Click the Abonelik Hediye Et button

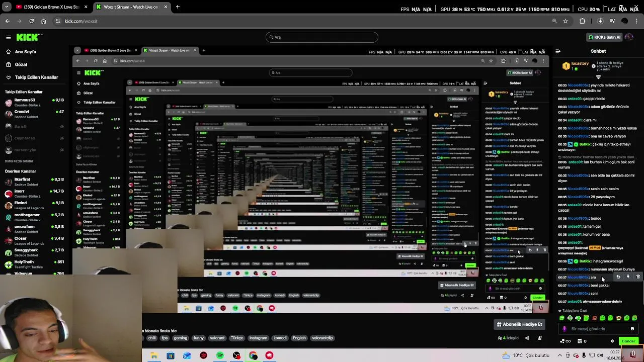point(518,324)
